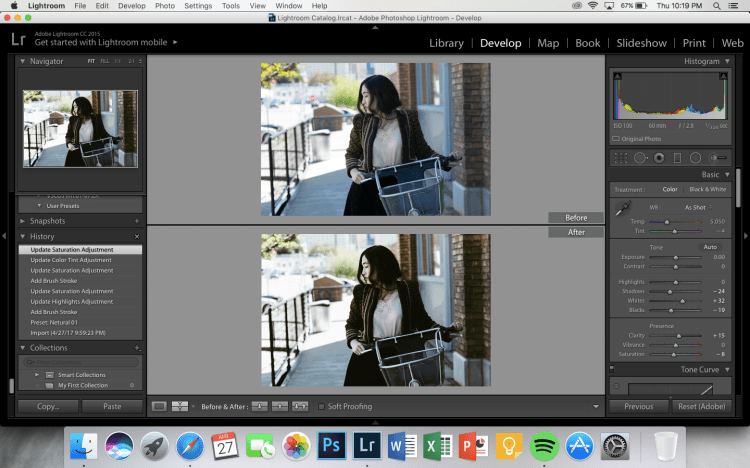Collapse the History panel
The width and height of the screenshot is (750, 468).
22,236
